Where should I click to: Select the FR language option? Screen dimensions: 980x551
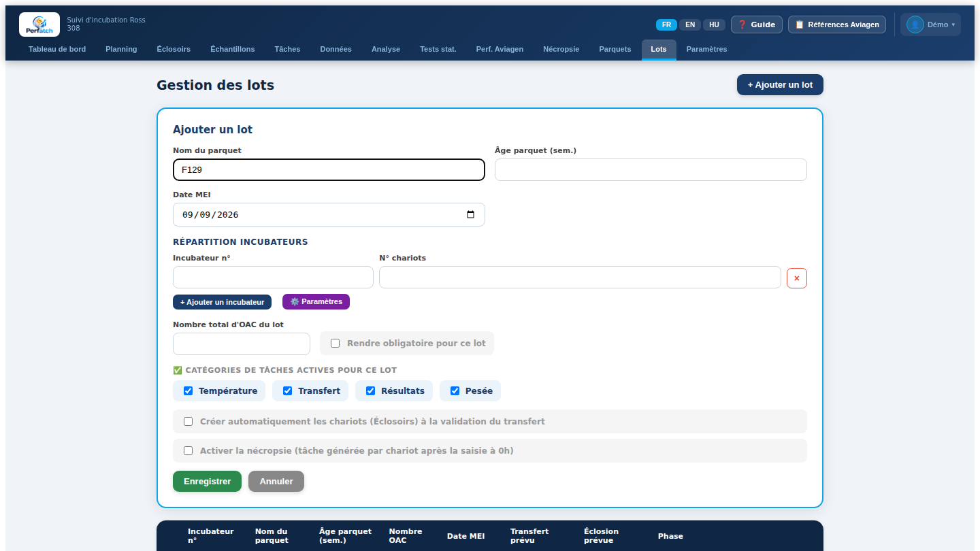click(x=666, y=24)
